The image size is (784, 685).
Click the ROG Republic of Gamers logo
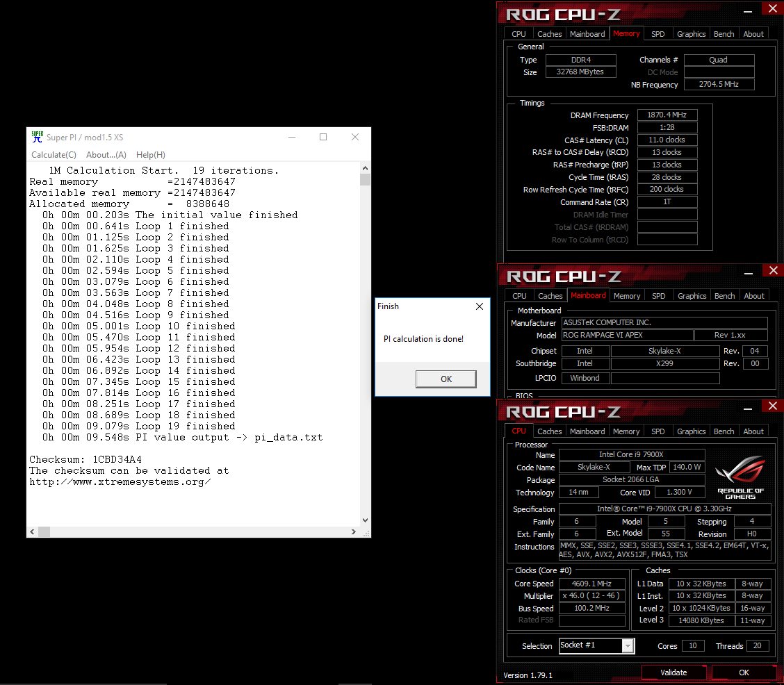tap(740, 477)
